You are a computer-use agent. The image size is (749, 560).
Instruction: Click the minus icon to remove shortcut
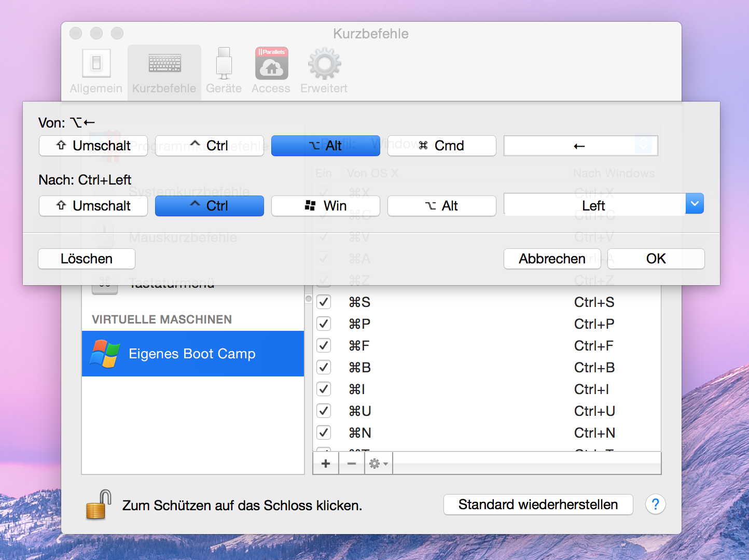(x=352, y=464)
